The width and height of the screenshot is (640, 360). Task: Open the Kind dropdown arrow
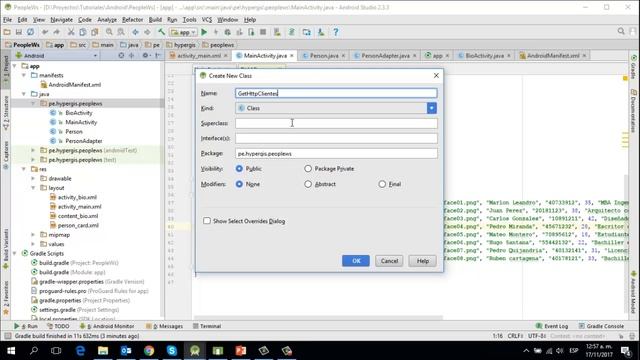point(432,108)
